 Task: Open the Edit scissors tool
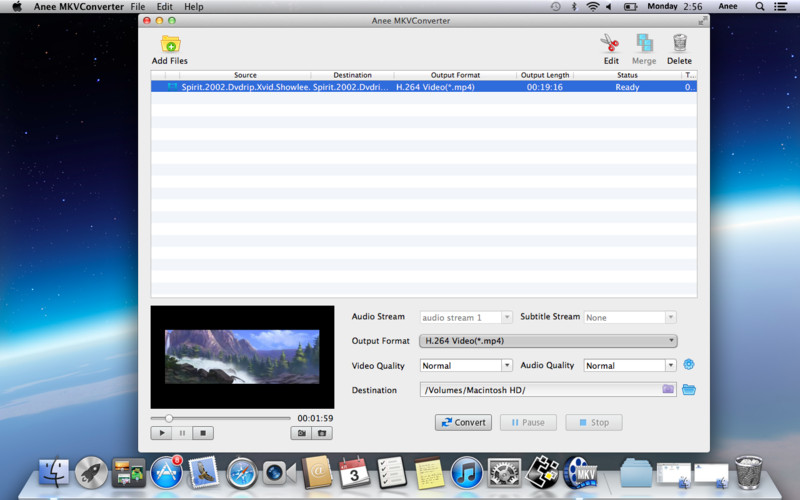(x=610, y=43)
